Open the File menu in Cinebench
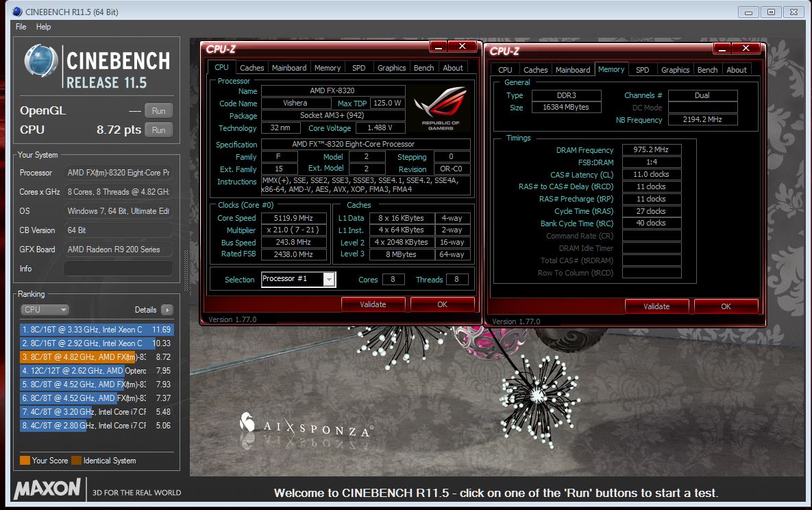The width and height of the screenshot is (812, 510). click(21, 27)
